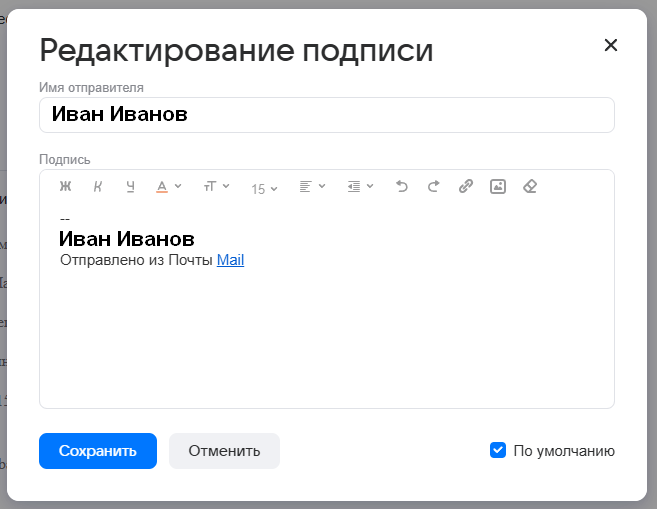657x509 pixels.
Task: Expand the font style (тТ) dropdown
Action: click(216, 186)
